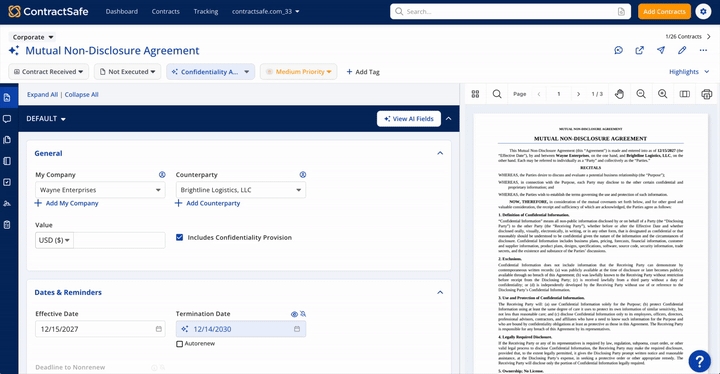Open Confidentiality A... type dropdown
Screen dimensions: 720x374
point(211,72)
